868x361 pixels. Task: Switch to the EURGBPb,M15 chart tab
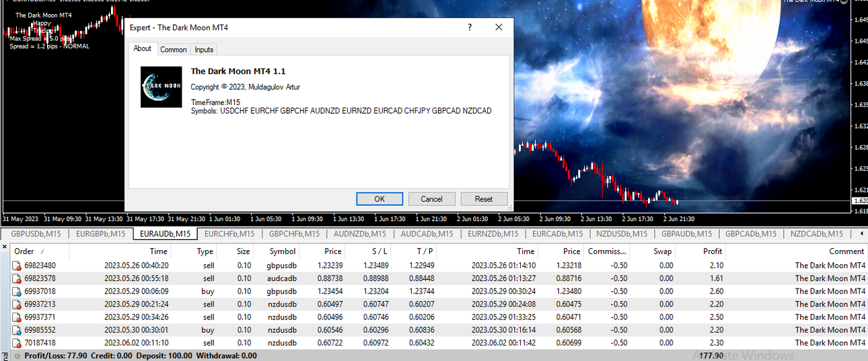click(x=100, y=234)
